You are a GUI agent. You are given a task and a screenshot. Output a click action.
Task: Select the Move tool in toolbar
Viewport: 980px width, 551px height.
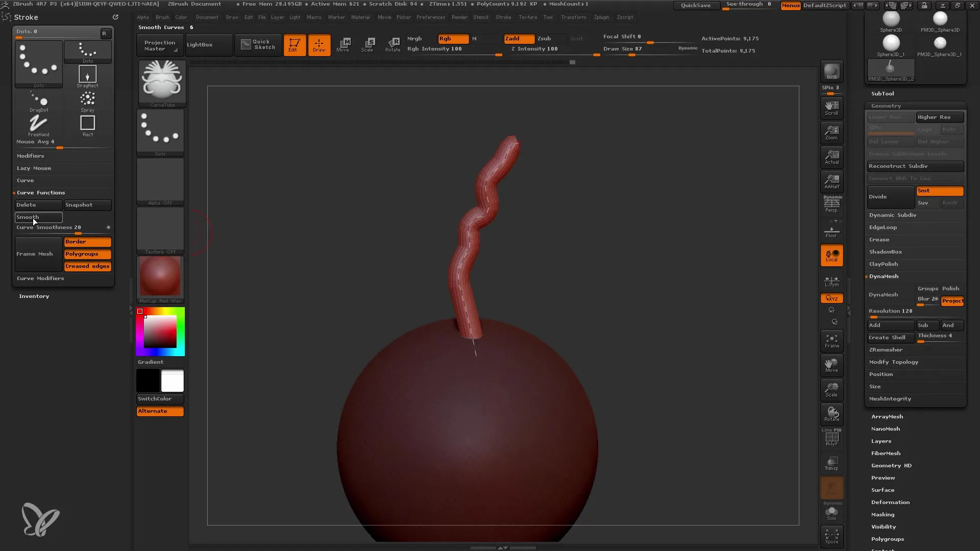point(344,44)
